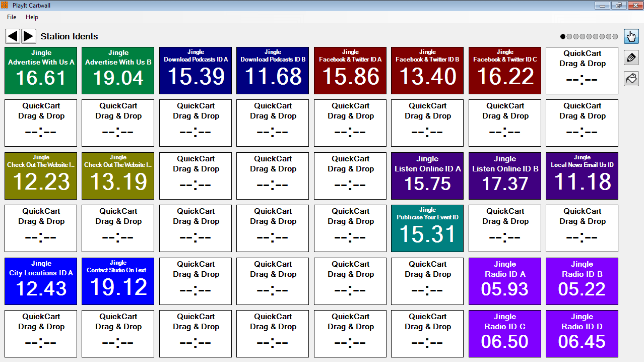Screen dimensions: 644x362
Task: Open the Help menu
Action: 32,17
